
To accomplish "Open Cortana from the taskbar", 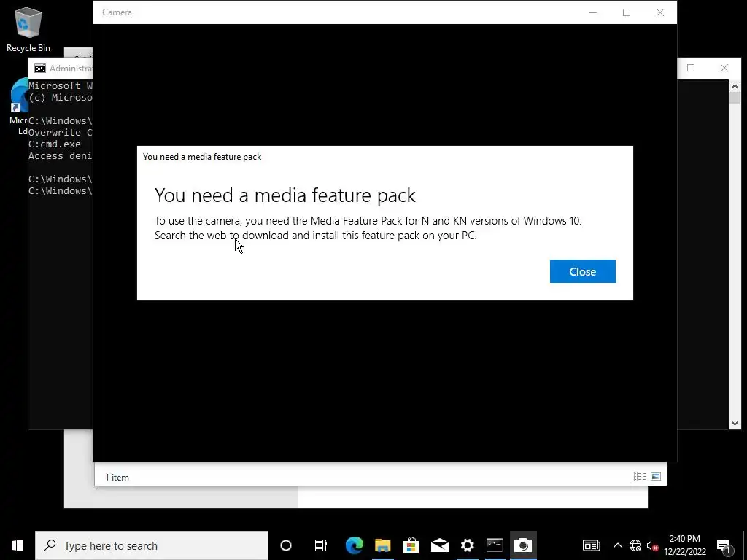I will (x=286, y=545).
